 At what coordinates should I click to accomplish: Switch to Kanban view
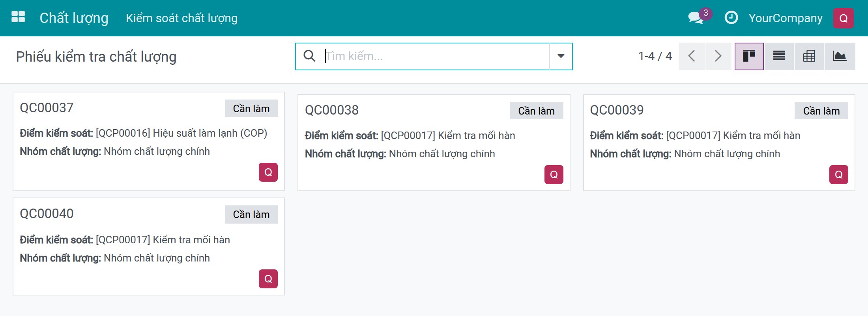coord(749,56)
